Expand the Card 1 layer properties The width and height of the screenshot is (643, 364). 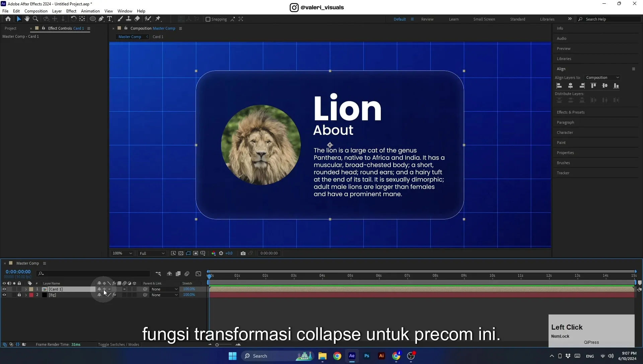(26, 289)
